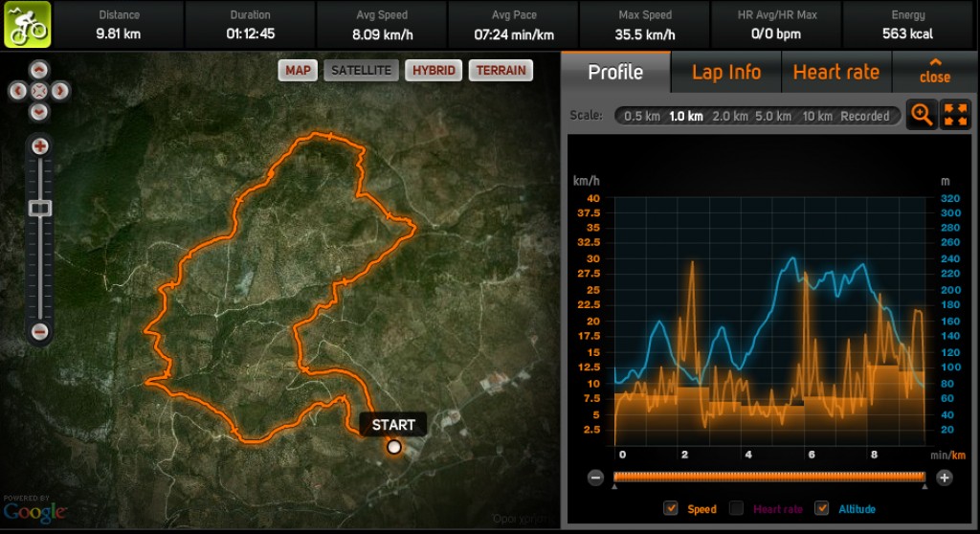Click the 'Scale:' label
This screenshot has width=980, height=534.
click(587, 116)
